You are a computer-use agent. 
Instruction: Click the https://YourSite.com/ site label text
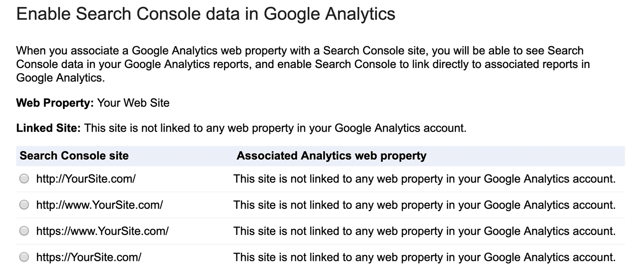pyautogui.click(x=88, y=257)
